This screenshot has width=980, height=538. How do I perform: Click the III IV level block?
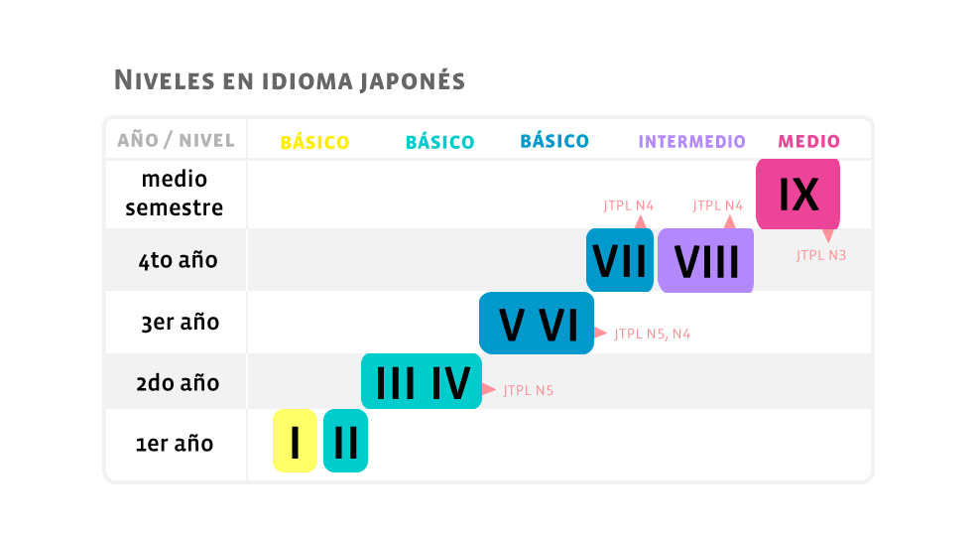pos(422,381)
